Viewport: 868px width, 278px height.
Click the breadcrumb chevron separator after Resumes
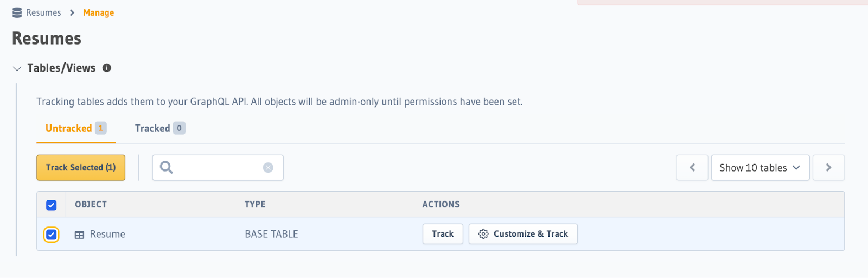click(72, 12)
